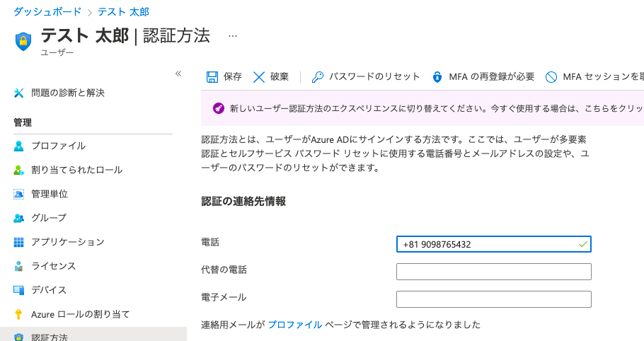Open Profile in the sidebar
The width and height of the screenshot is (644, 341).
point(58,146)
